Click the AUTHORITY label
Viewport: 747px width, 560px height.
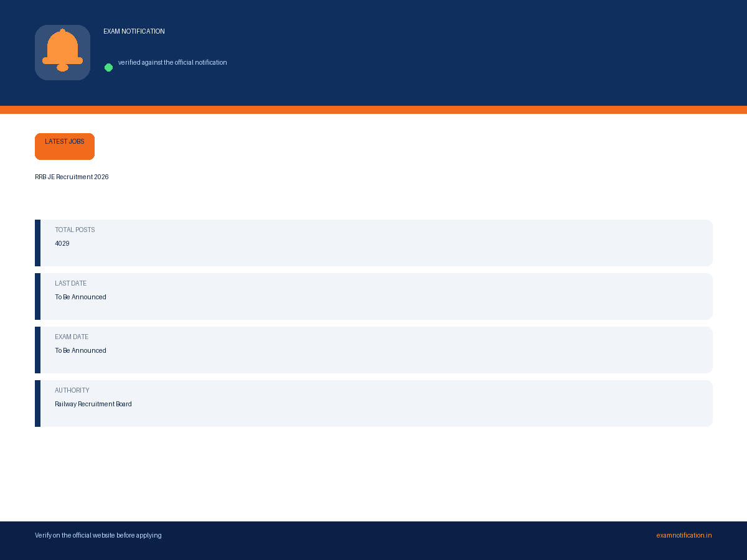(x=72, y=390)
